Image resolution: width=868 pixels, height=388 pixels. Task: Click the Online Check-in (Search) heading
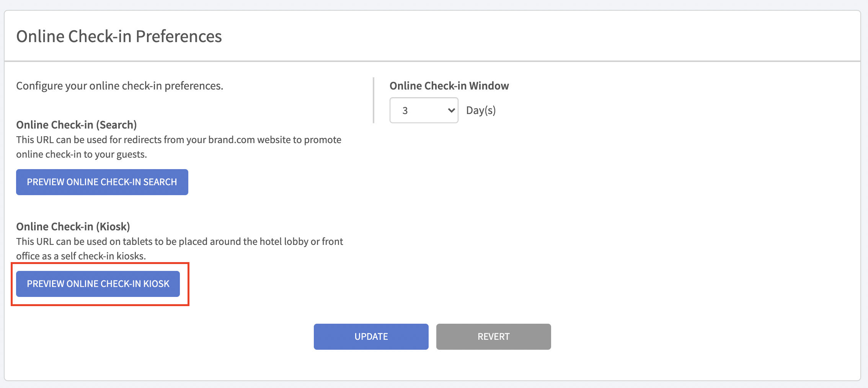point(76,125)
